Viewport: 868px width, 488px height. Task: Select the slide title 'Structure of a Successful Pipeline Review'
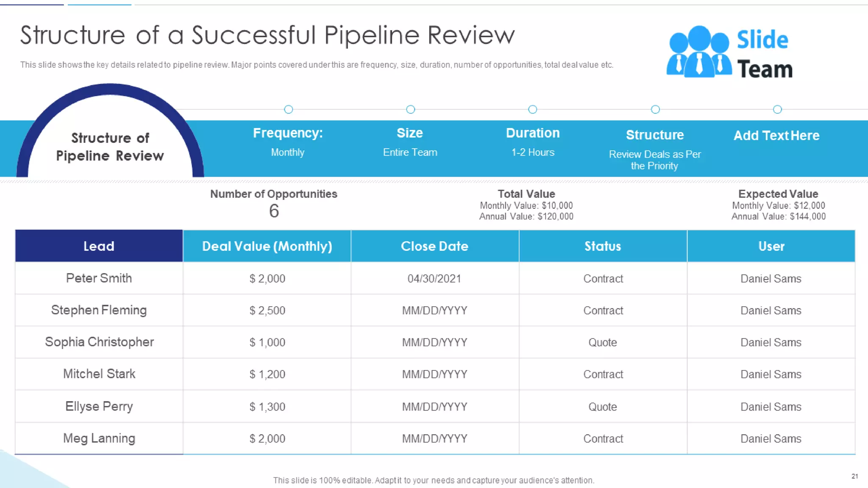(267, 35)
